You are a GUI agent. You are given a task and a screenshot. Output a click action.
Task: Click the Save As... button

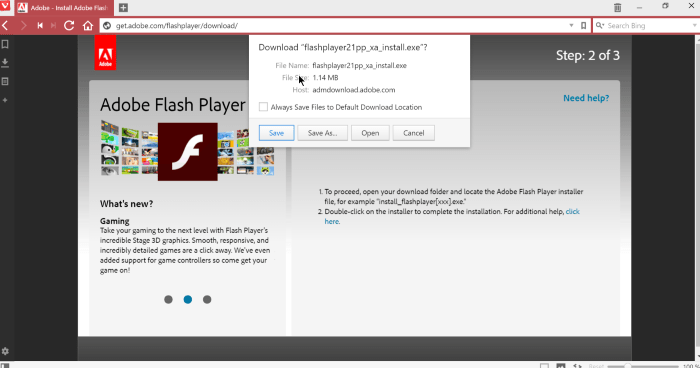point(322,133)
